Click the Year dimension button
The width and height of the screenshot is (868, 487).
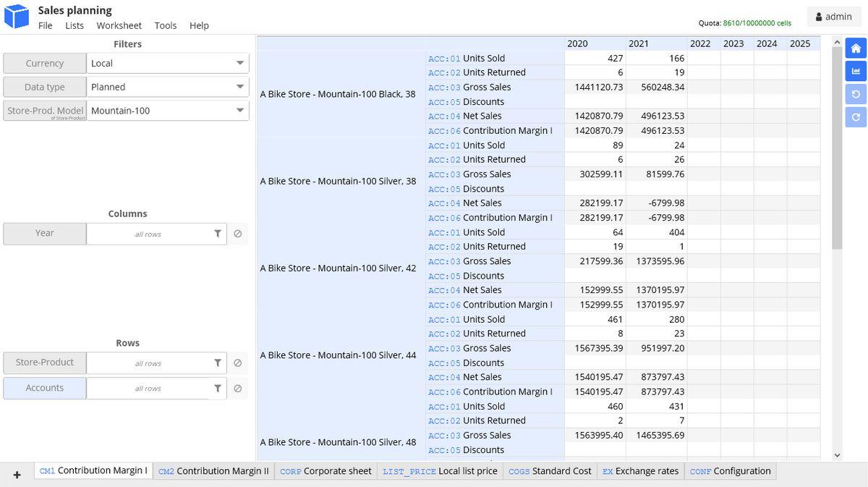coord(45,233)
